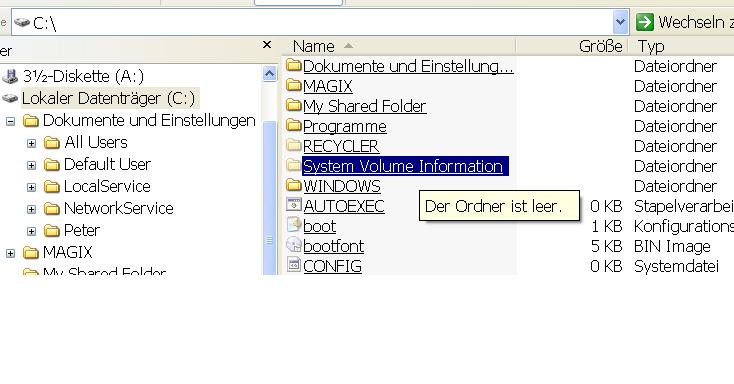This screenshot has width=734, height=384.
Task: Click the BIN Image type text
Action: click(x=672, y=246)
